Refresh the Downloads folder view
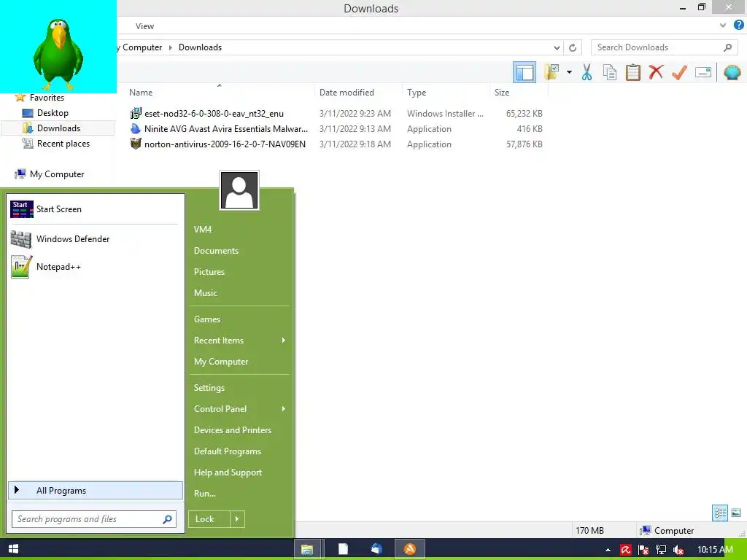 573,47
